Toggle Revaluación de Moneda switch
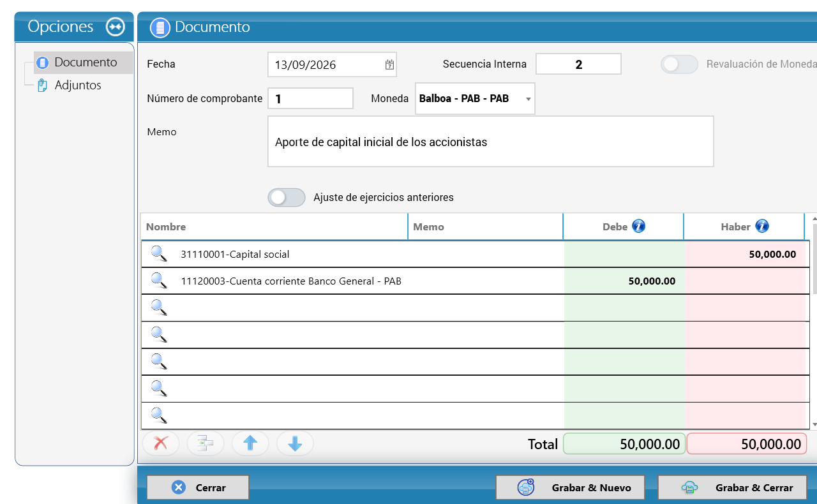Image resolution: width=817 pixels, height=504 pixels. 679,64
